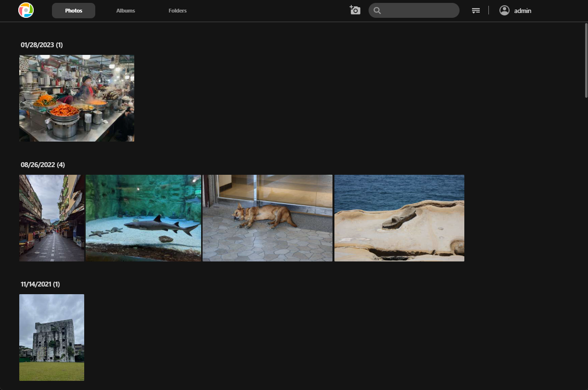This screenshot has width=588, height=390.
Task: Open the add photo camera icon
Action: pos(355,10)
